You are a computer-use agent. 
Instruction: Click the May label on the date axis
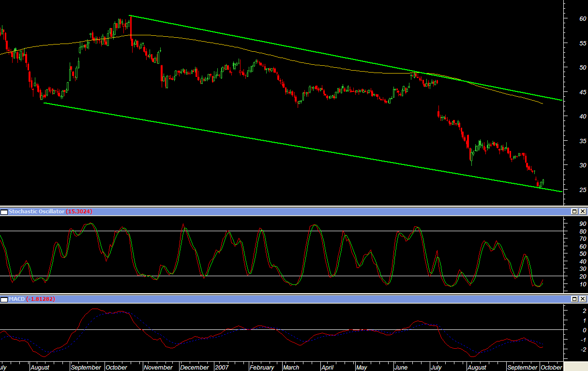point(362,367)
